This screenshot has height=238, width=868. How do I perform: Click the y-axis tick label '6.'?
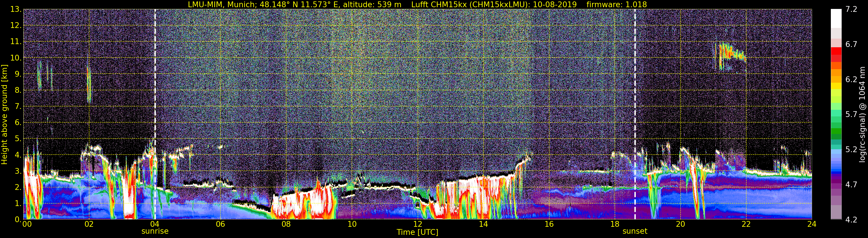(18, 123)
